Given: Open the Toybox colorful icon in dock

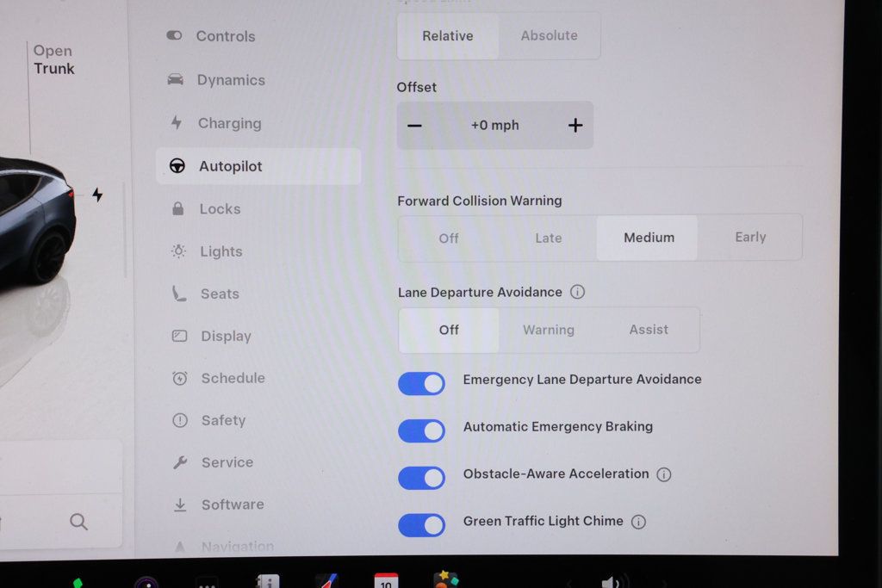Looking at the screenshot, I should [x=445, y=579].
